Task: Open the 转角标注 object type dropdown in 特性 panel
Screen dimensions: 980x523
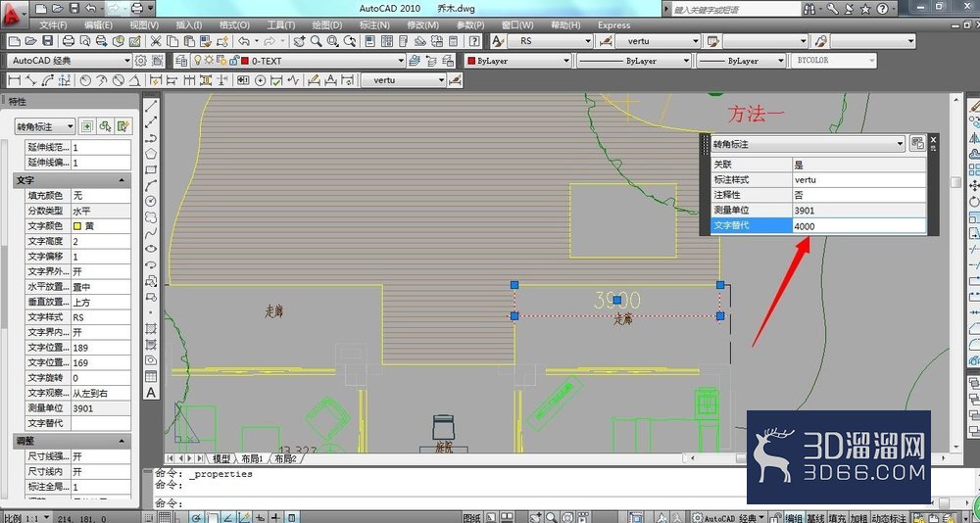Action: click(45, 126)
